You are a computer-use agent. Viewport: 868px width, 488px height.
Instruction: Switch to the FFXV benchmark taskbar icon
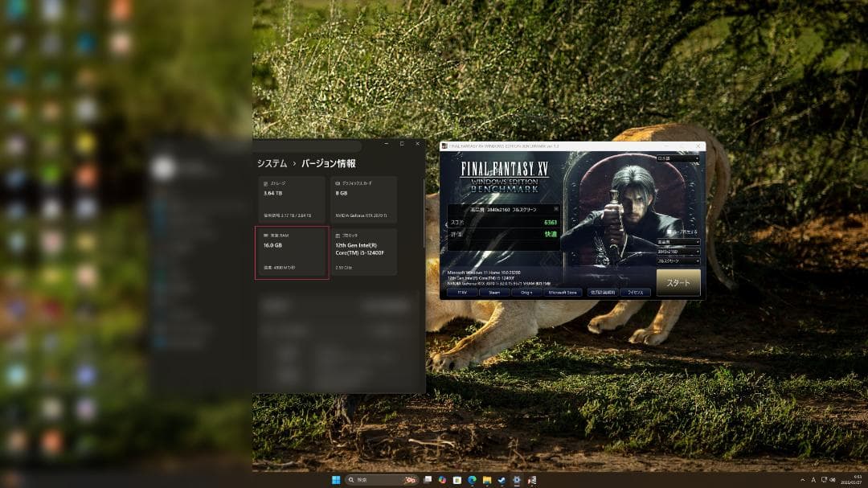click(532, 480)
